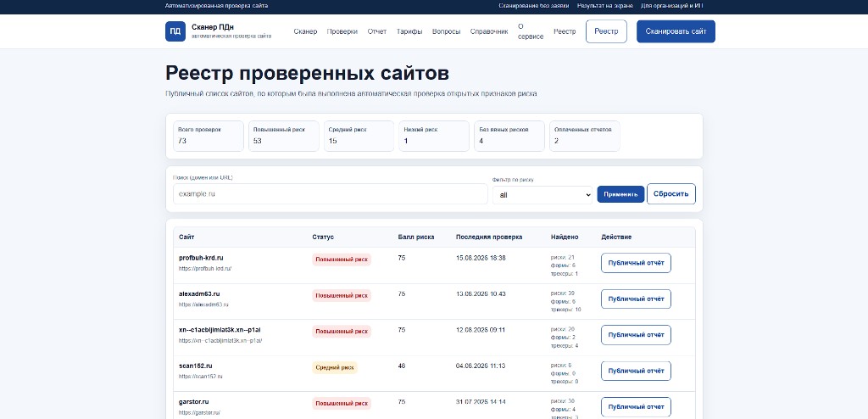Screen dimensions: 868x419
Task: Open the О сервисе page
Action: (531, 31)
